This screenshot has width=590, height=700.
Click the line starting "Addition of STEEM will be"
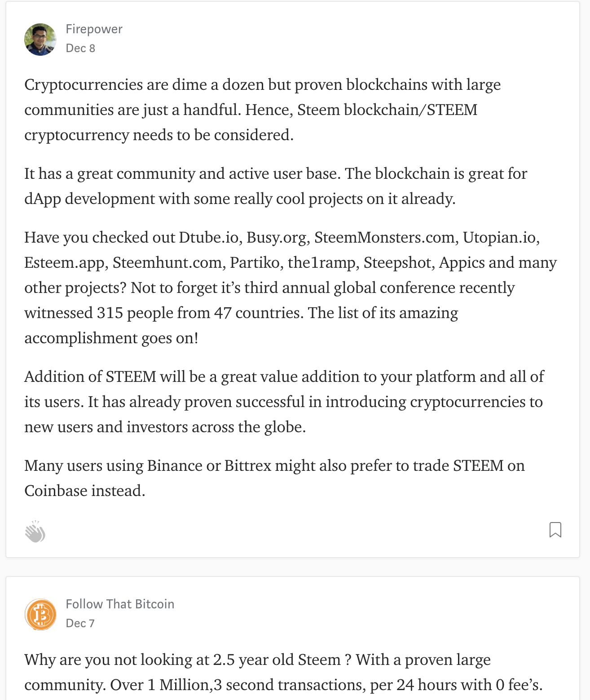coord(284,377)
